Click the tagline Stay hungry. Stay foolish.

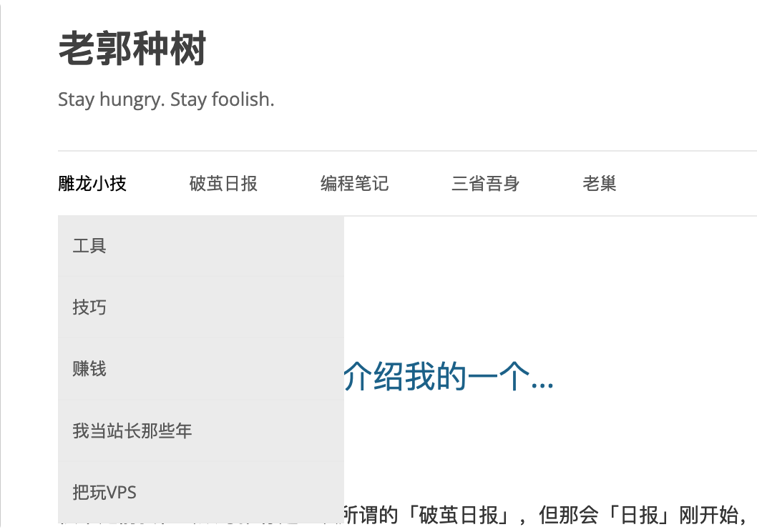click(166, 100)
